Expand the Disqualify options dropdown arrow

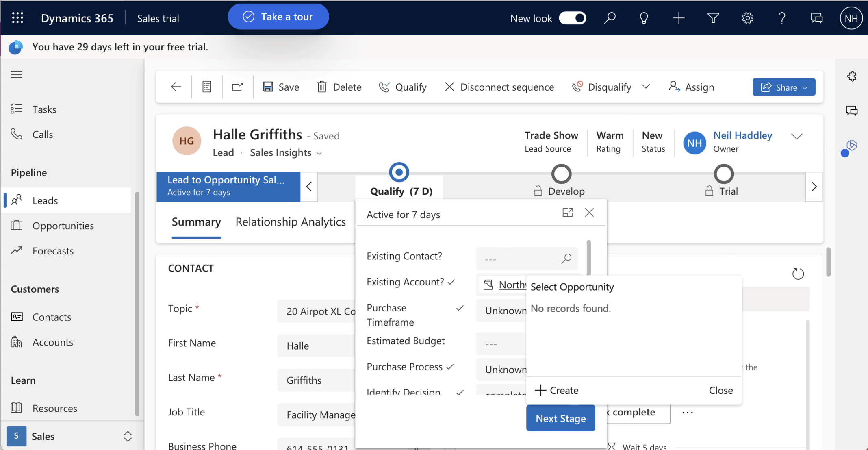(646, 87)
